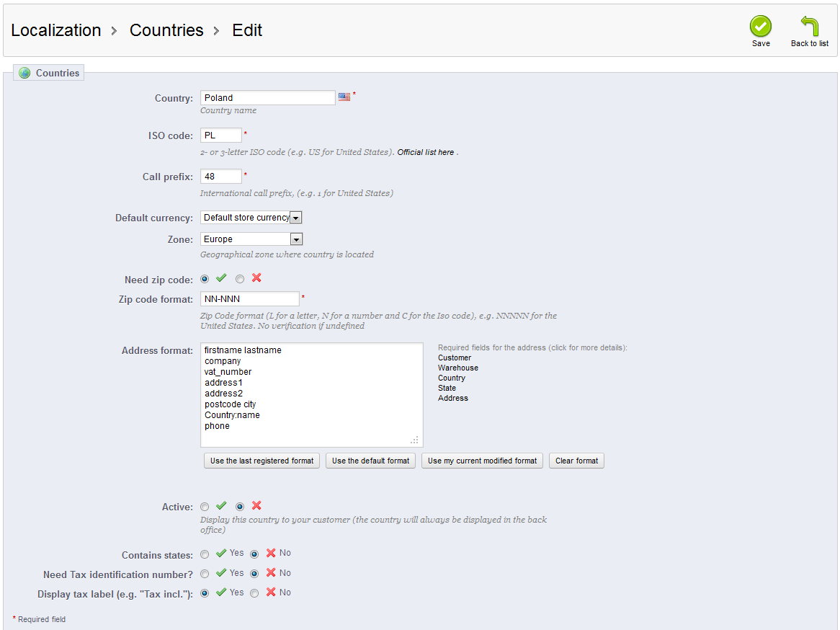840x630 pixels.
Task: Select No radio for Display tax label
Action: click(254, 593)
